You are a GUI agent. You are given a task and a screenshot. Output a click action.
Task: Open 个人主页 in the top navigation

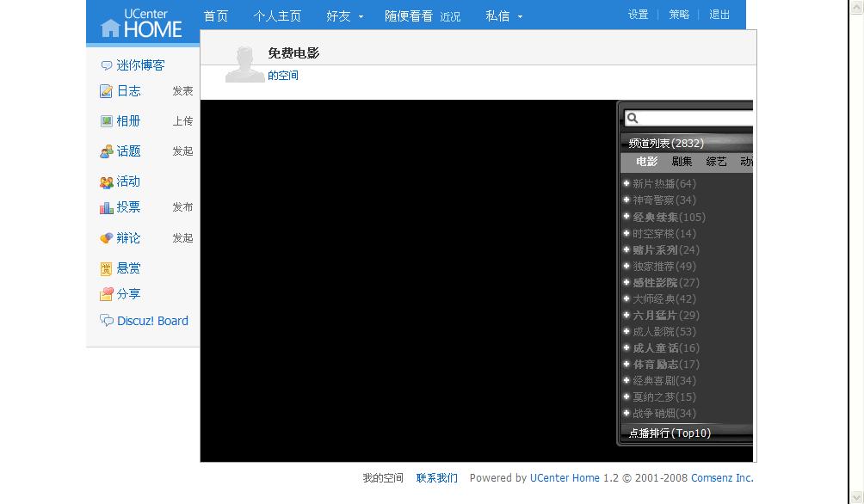[277, 16]
